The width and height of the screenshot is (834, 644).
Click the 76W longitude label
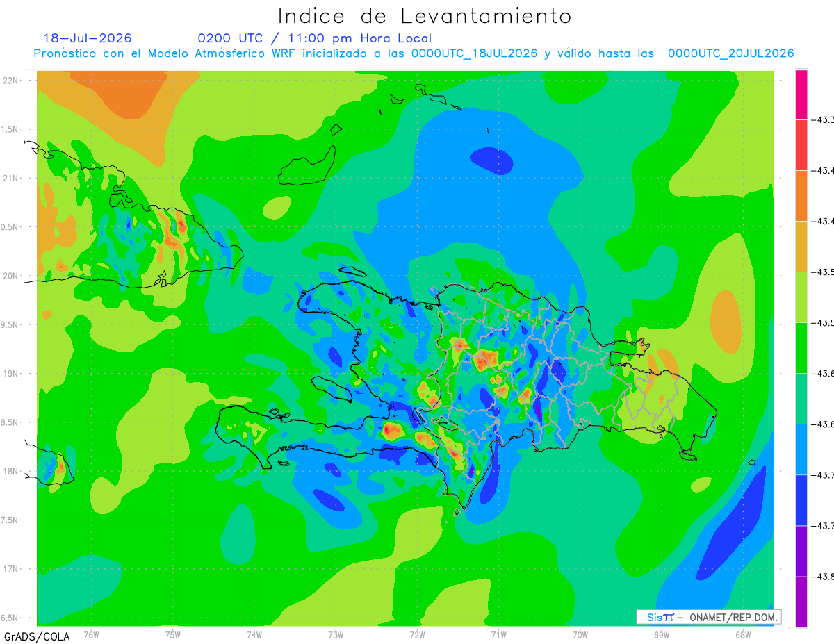(x=91, y=634)
